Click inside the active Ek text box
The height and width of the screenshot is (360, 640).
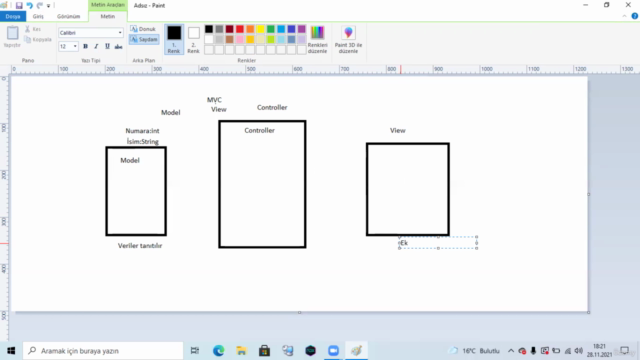click(x=438, y=243)
